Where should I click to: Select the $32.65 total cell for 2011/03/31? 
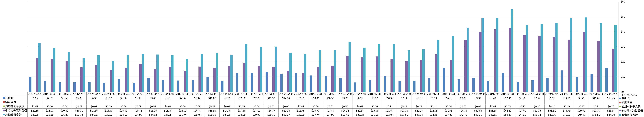click(x=35, y=114)
